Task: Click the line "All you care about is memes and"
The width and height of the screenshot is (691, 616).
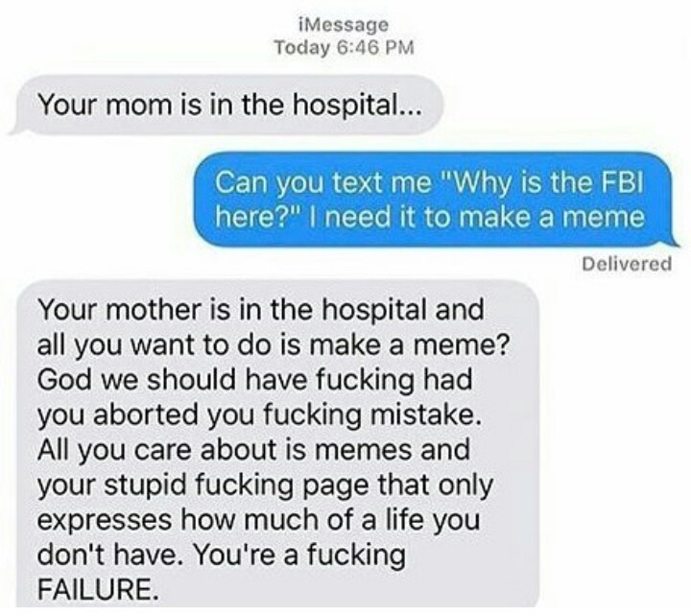Action: (253, 450)
